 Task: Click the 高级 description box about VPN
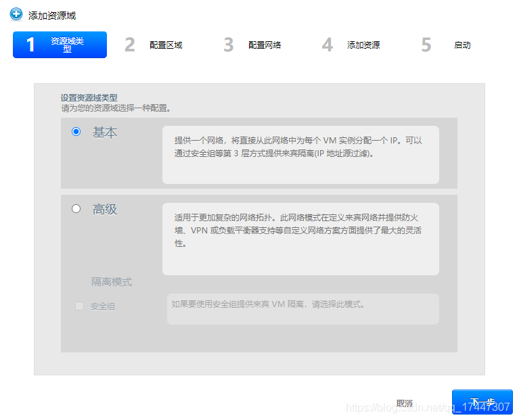[x=300, y=239]
